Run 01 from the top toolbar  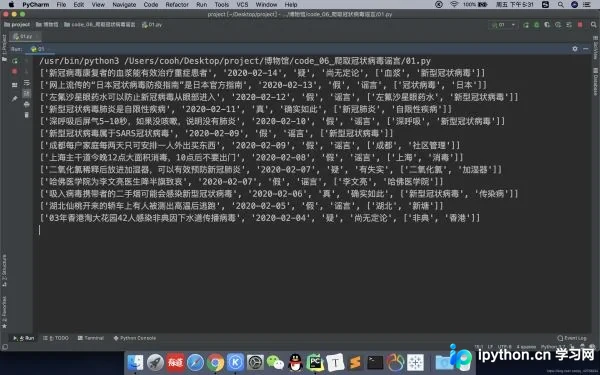pos(526,25)
